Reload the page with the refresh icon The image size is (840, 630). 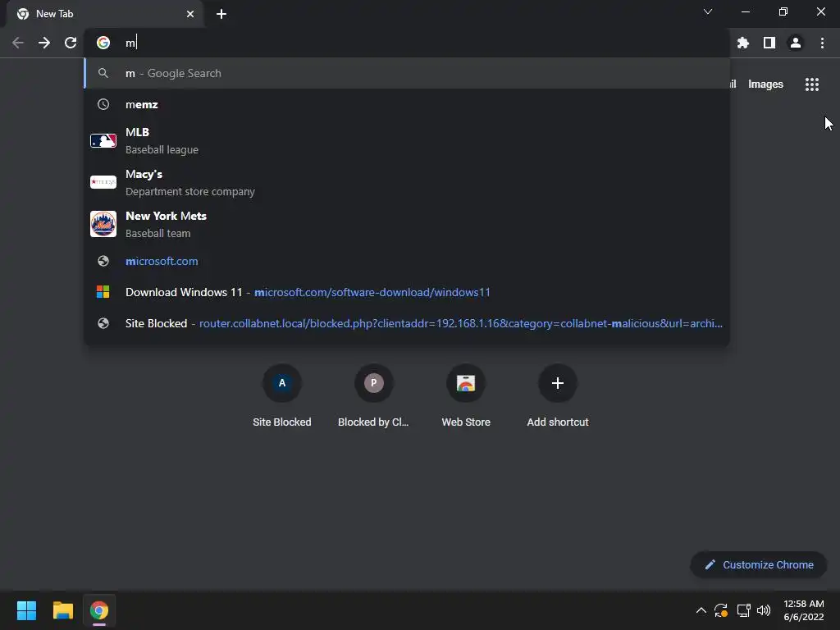71,43
